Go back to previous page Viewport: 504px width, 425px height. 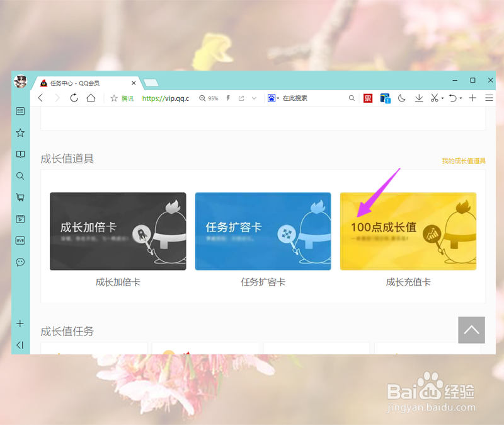click(40, 98)
